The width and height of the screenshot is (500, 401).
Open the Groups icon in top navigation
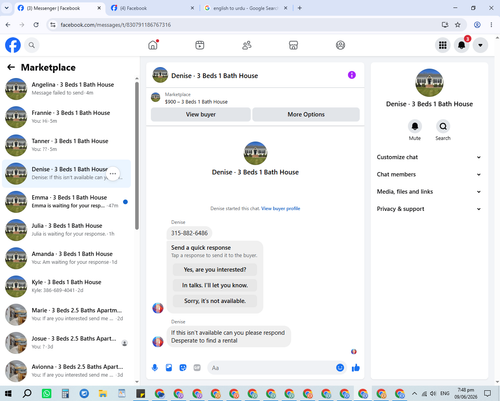340,45
